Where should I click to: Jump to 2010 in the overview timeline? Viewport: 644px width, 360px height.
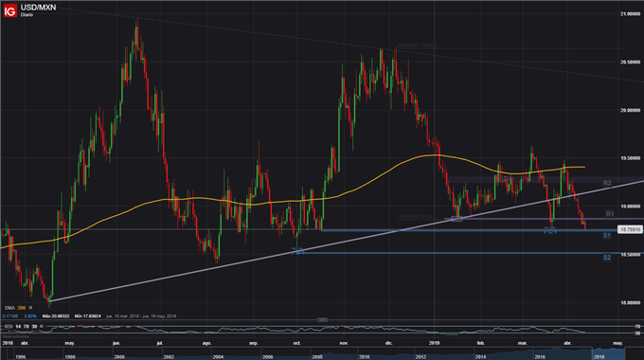pyautogui.click(x=364, y=357)
